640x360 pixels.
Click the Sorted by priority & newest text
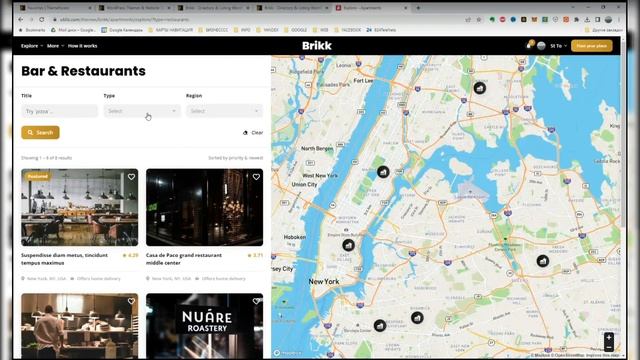(x=236, y=158)
